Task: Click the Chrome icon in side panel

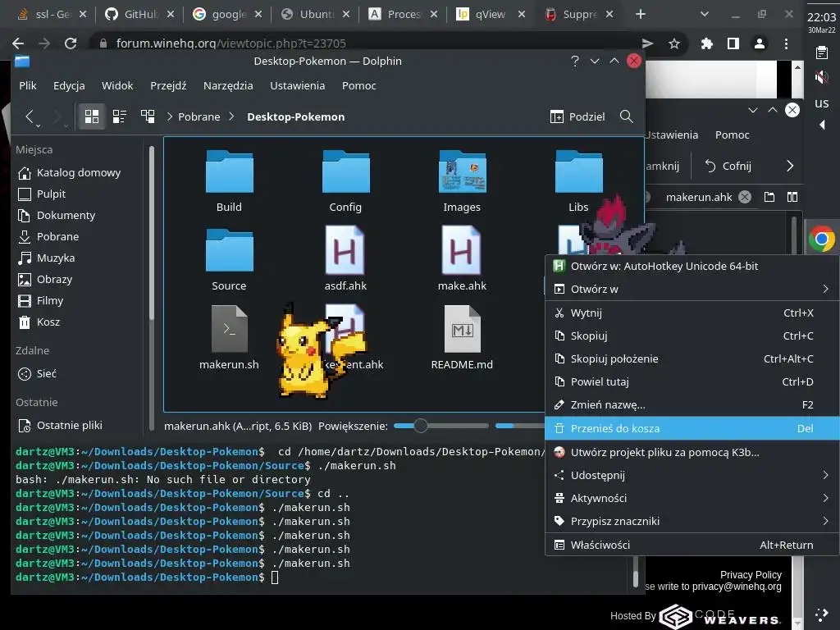Action: pos(822,239)
